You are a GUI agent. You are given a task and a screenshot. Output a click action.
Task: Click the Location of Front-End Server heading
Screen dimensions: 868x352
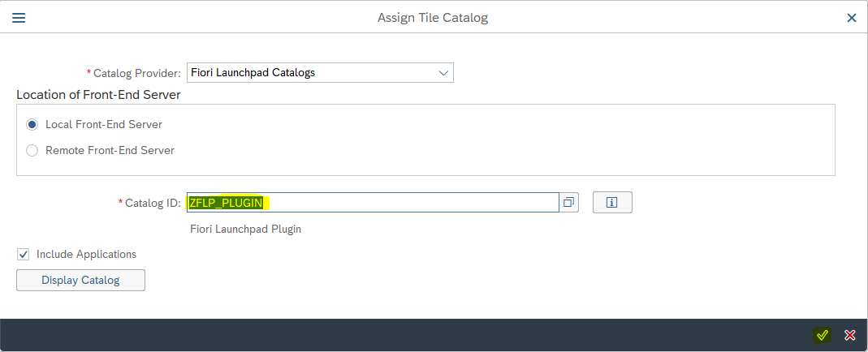(98, 95)
